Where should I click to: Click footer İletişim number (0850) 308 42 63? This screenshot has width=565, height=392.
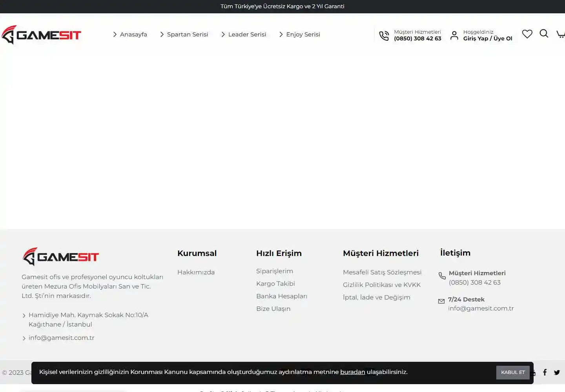tap(475, 282)
